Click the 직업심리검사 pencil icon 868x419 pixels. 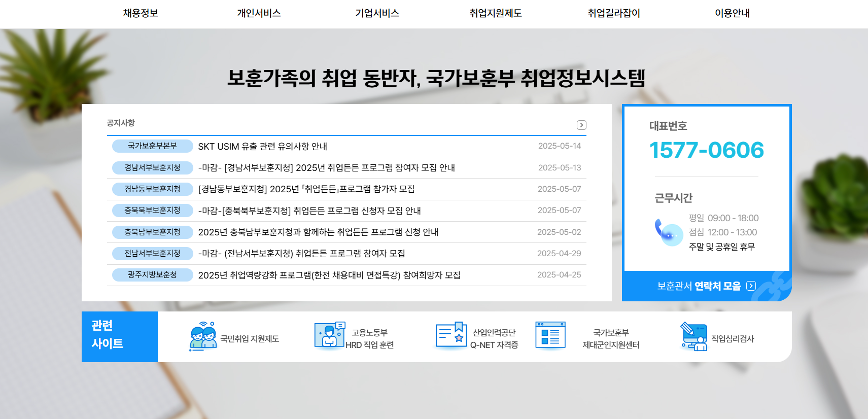click(x=694, y=336)
